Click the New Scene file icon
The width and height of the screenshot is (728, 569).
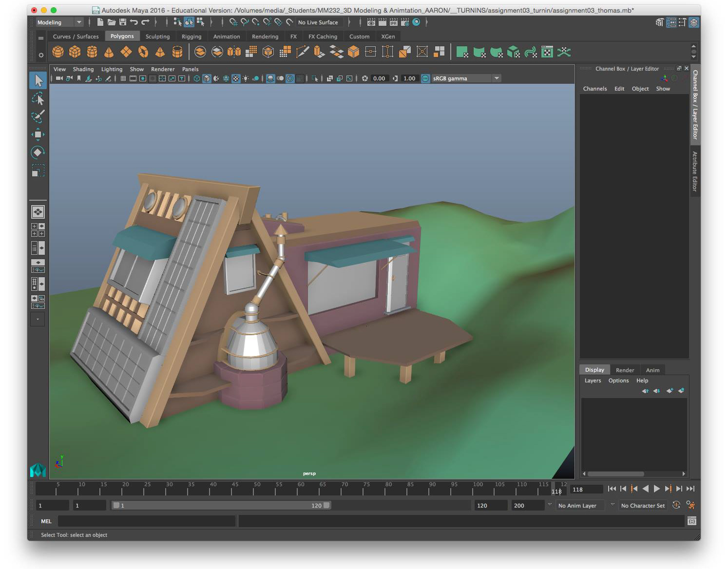click(100, 22)
